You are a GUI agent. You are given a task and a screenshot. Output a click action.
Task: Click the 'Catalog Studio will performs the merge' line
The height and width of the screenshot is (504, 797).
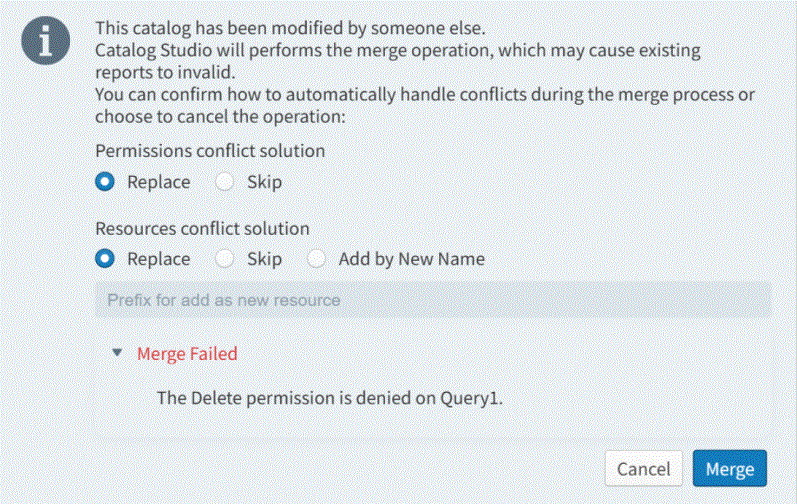tap(398, 49)
